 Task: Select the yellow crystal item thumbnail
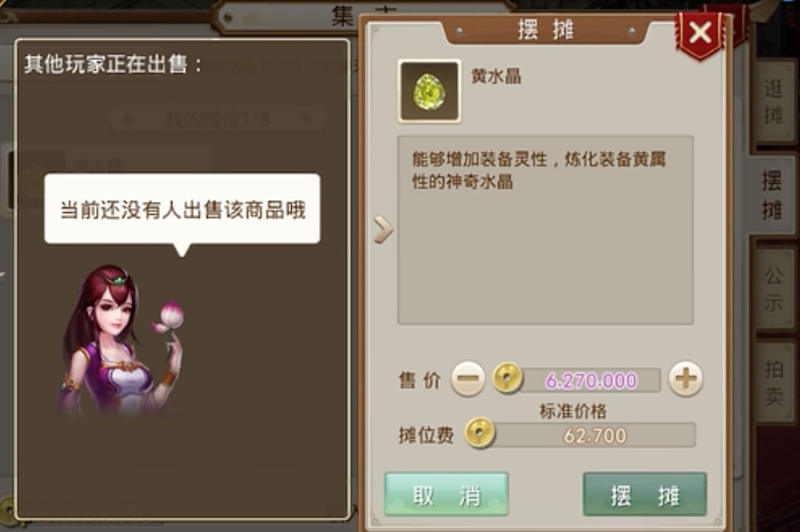pyautogui.click(x=429, y=91)
